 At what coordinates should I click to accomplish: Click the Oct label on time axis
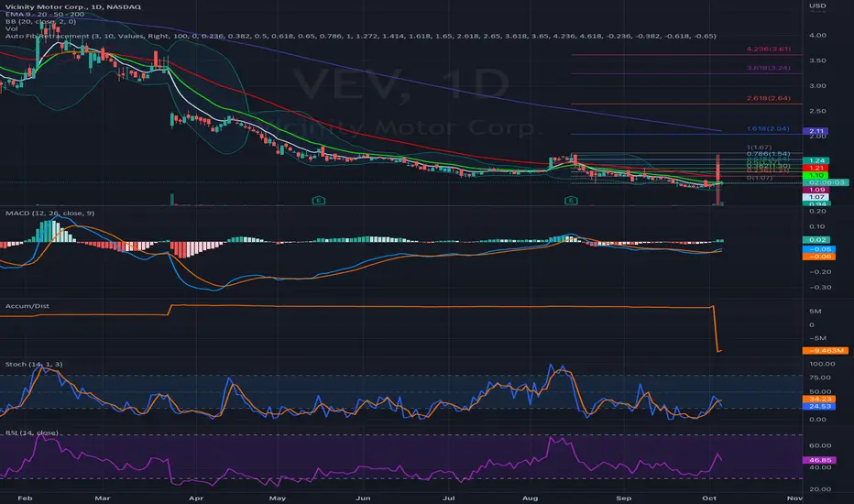pos(709,498)
